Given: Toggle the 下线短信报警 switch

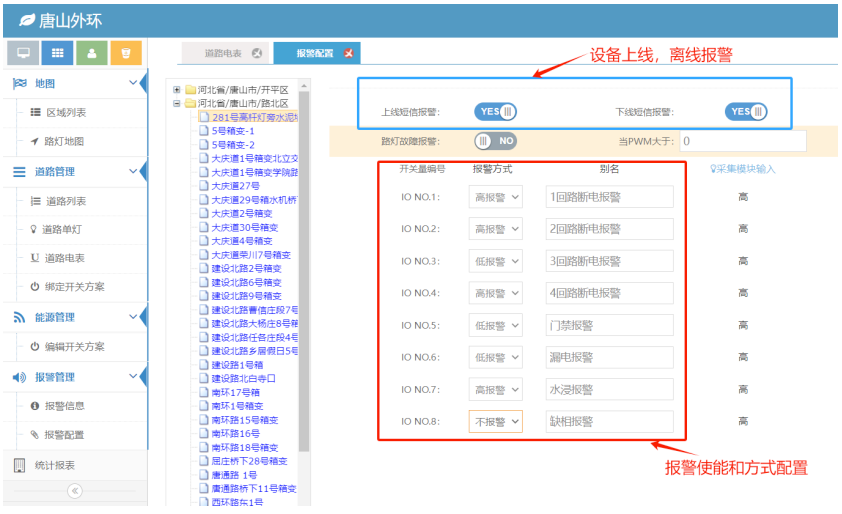Looking at the screenshot, I should coord(746,112).
